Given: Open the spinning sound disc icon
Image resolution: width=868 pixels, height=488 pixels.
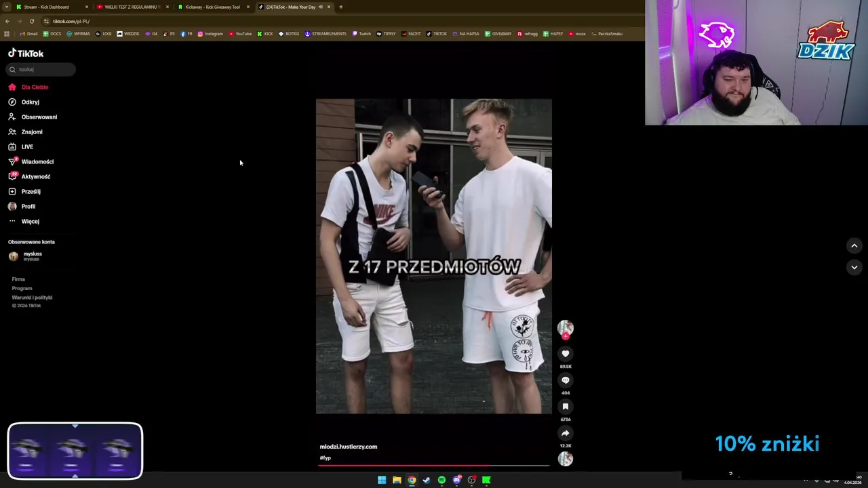Looking at the screenshot, I should pyautogui.click(x=565, y=459).
